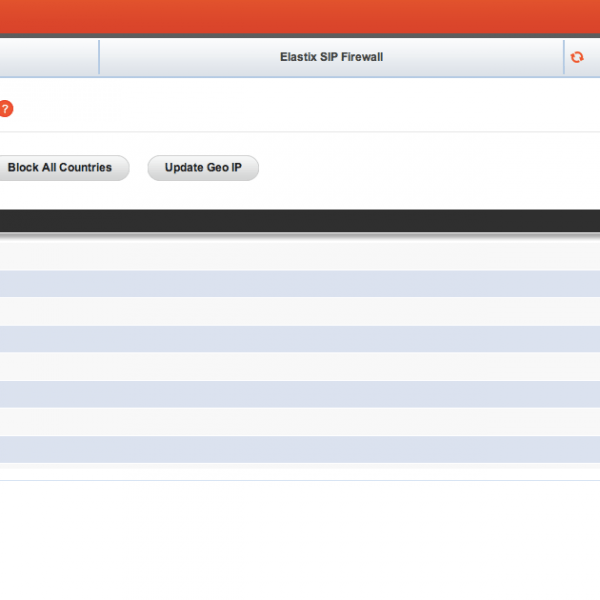Open help via the orange question mark

pos(5,109)
